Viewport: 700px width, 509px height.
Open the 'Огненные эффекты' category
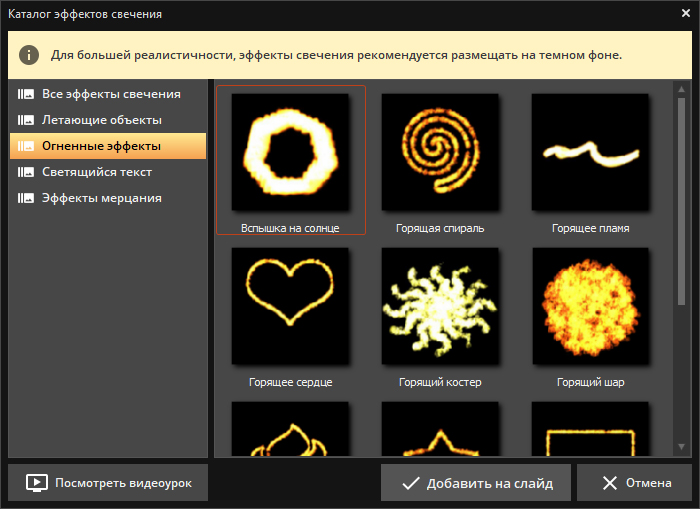click(x=108, y=146)
